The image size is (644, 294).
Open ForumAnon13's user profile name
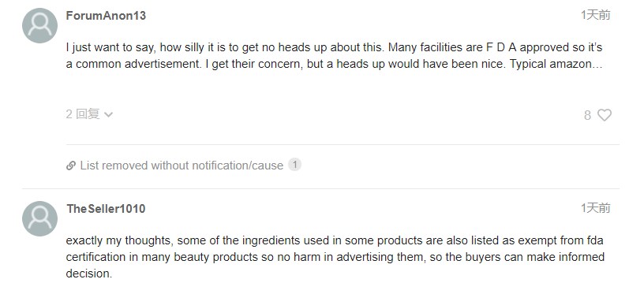click(x=106, y=16)
